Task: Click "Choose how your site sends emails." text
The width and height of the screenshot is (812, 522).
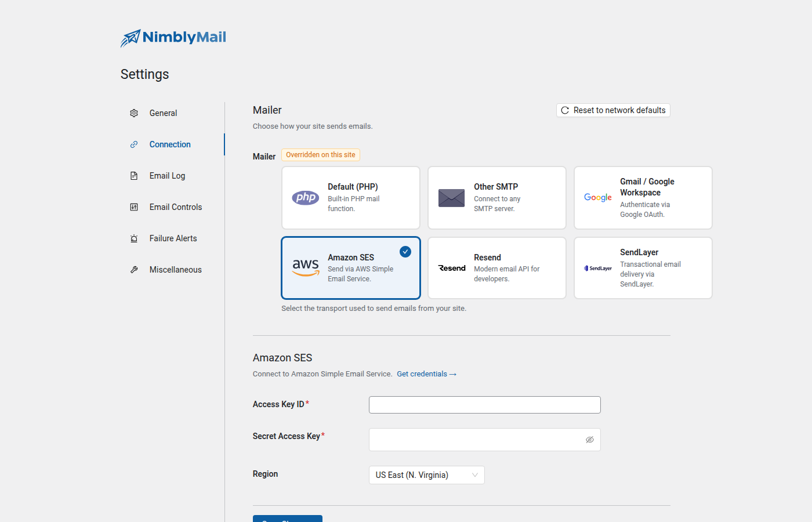Action: pyautogui.click(x=313, y=126)
